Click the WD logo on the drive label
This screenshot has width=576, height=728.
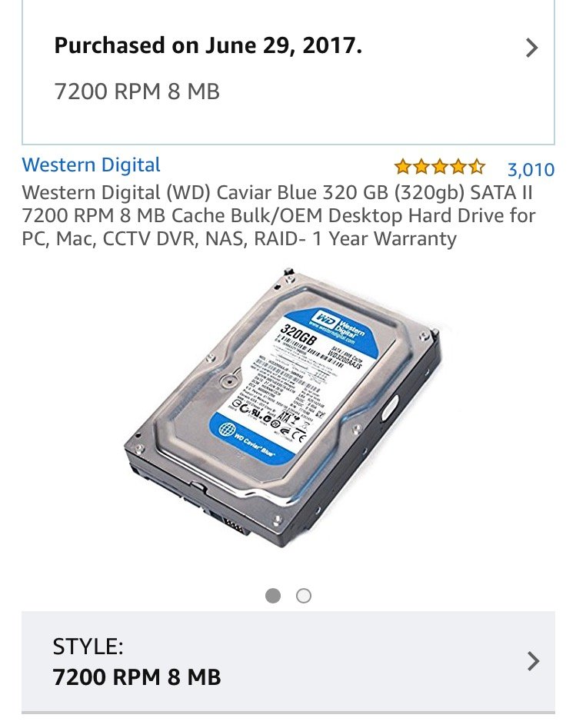point(325,318)
